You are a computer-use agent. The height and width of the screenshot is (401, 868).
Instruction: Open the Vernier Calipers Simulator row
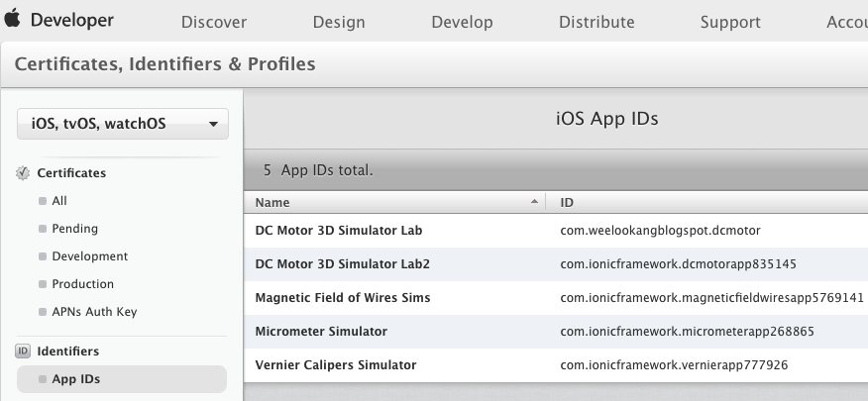point(556,365)
